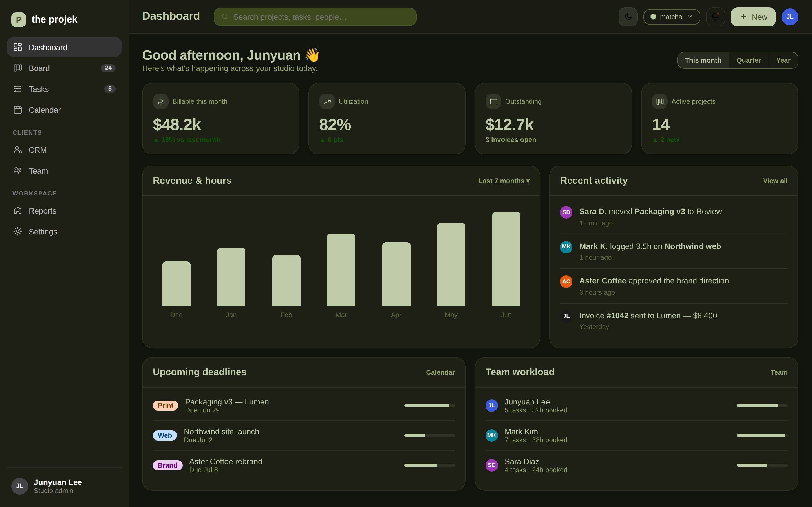Image resolution: width=812 pixels, height=507 pixels.
Task: Select Dashboard in sidebar navigation
Action: click(x=64, y=47)
